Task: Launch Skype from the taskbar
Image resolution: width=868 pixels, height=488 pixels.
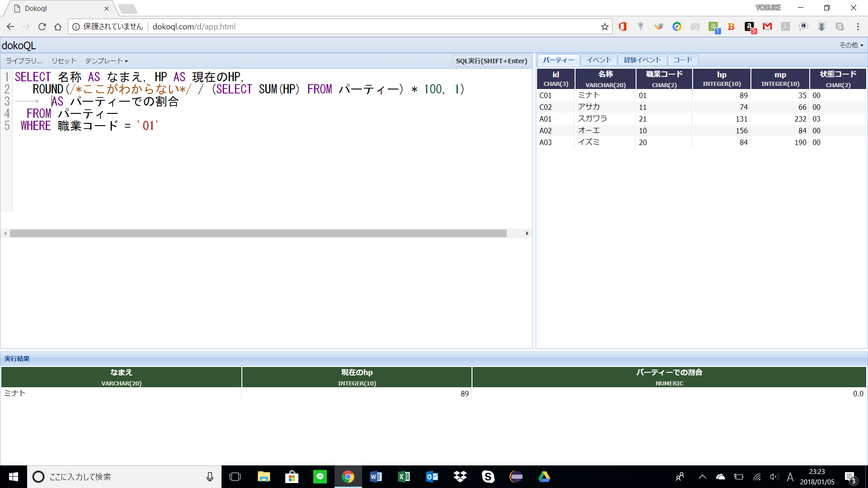Action: (x=488, y=477)
